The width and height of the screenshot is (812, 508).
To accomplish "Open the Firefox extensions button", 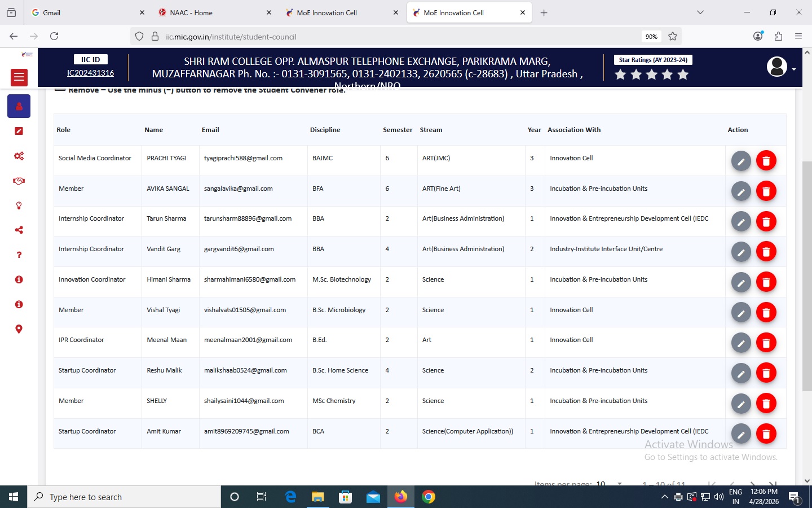I will tap(778, 36).
